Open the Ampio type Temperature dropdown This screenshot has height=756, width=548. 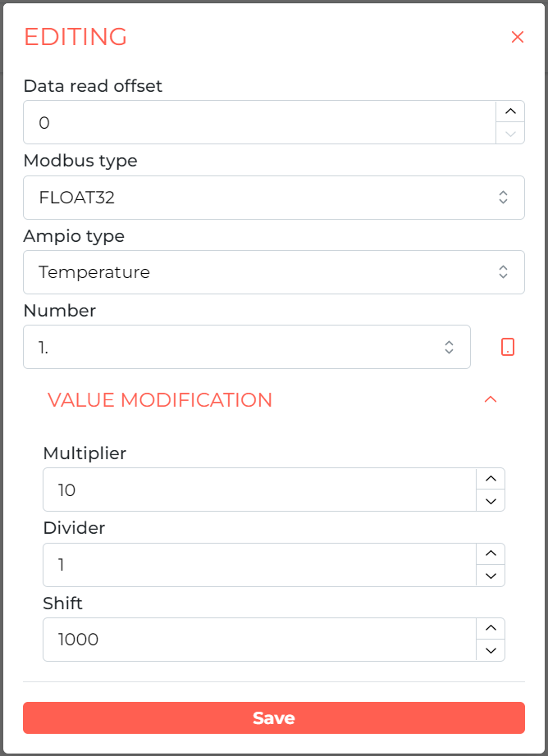pos(273,272)
